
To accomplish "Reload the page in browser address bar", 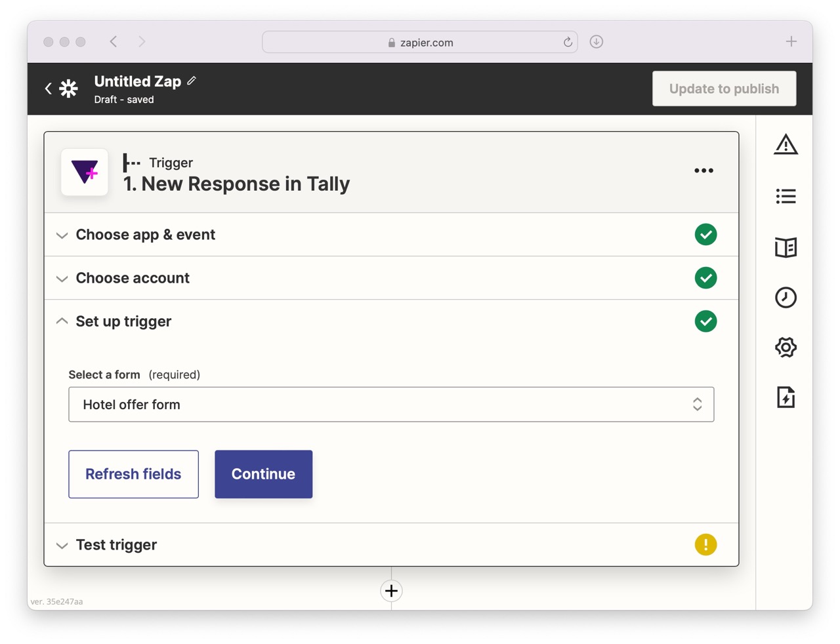I will [568, 42].
